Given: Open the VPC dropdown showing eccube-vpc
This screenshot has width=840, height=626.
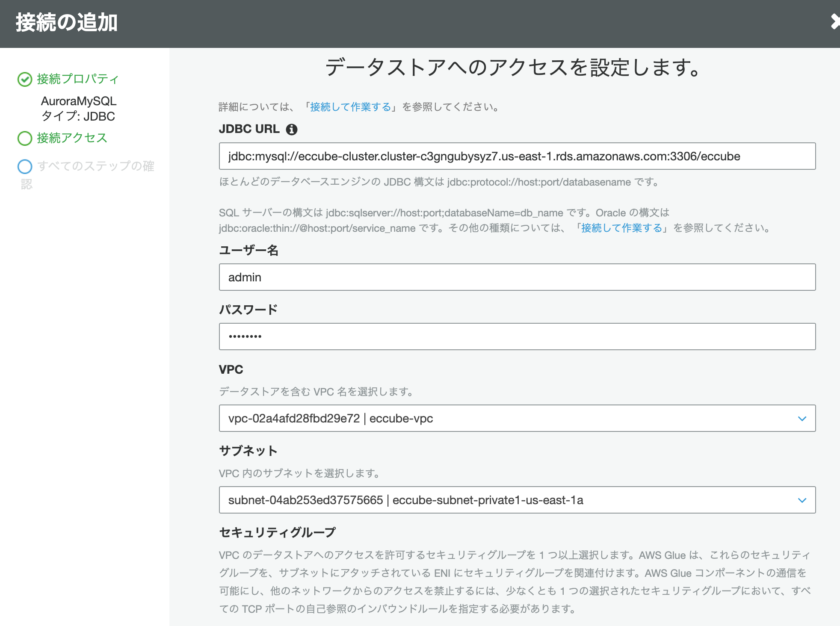Looking at the screenshot, I should click(x=517, y=418).
